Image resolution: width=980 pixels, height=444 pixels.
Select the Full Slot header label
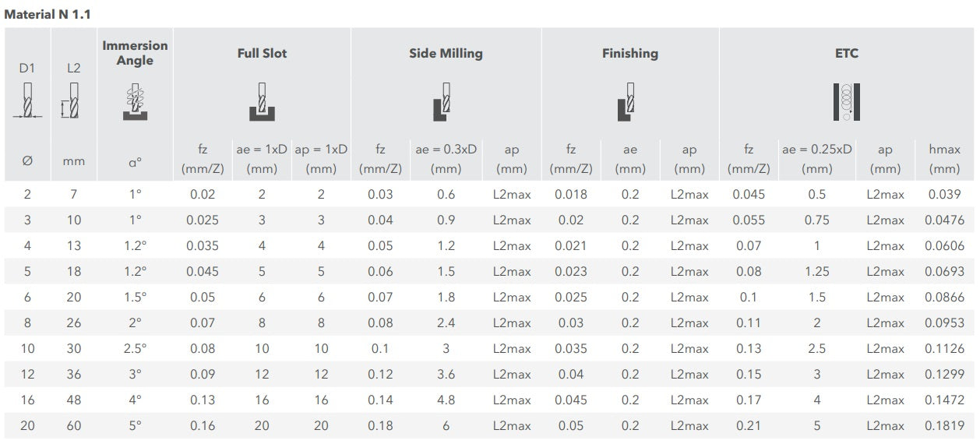tap(262, 54)
